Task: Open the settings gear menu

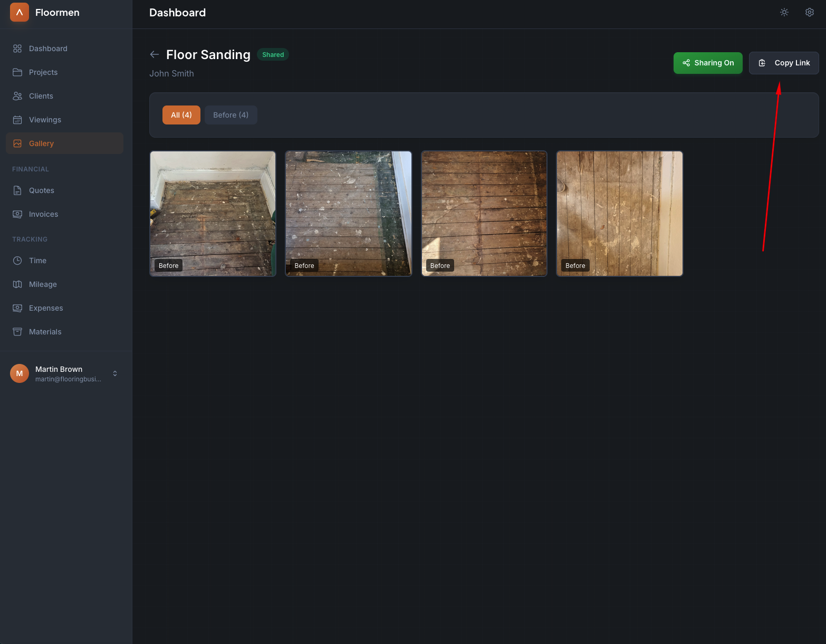Action: point(809,12)
